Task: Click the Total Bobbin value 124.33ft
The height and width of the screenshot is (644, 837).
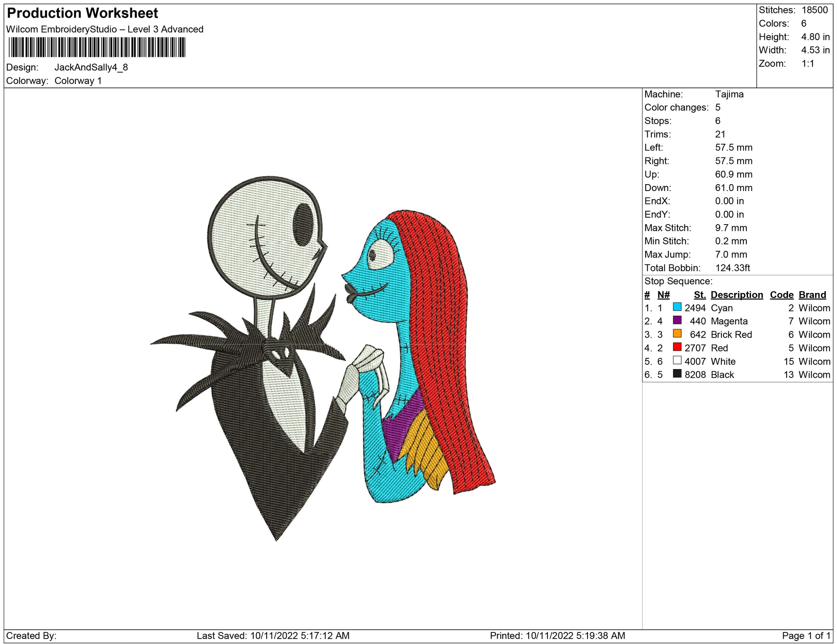Action: pos(732,268)
